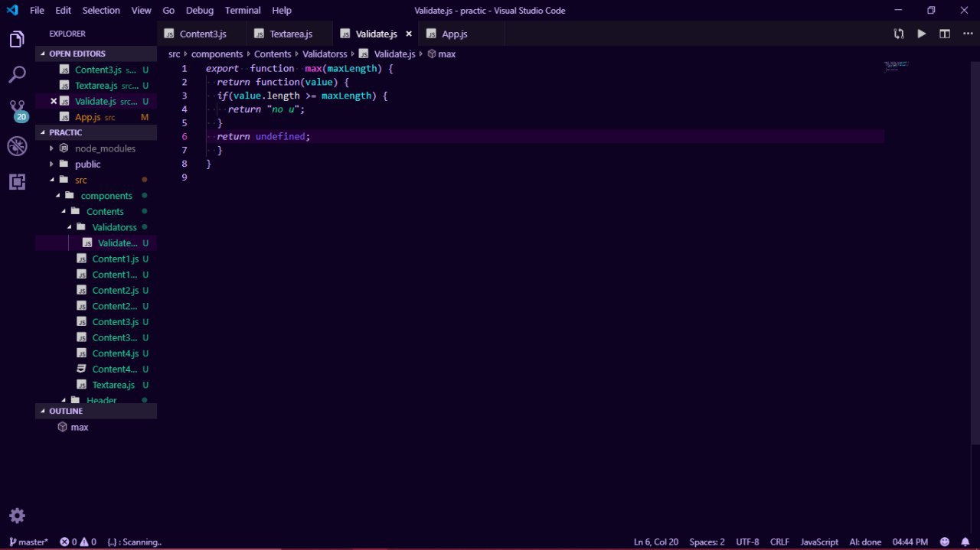Collapse the PRACTIC project section

pyautogui.click(x=96, y=132)
